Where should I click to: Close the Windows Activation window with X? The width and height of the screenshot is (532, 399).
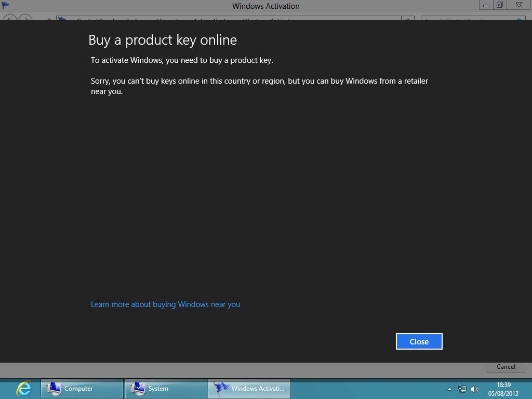tap(518, 5)
